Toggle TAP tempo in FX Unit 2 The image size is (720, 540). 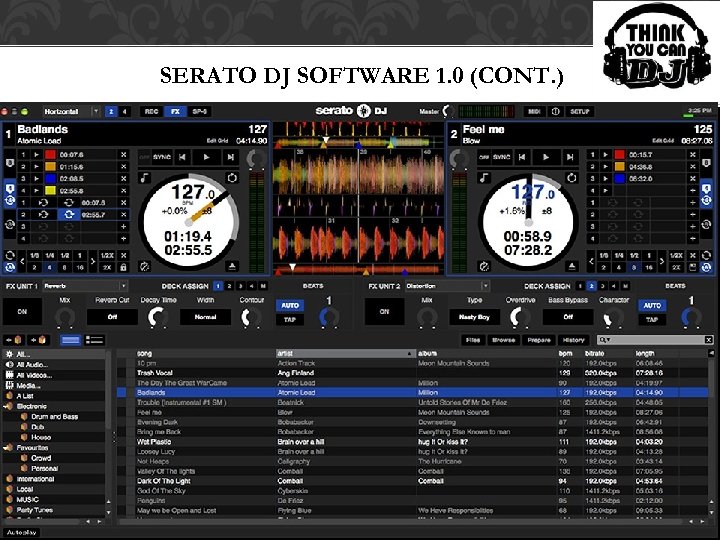pos(652,320)
